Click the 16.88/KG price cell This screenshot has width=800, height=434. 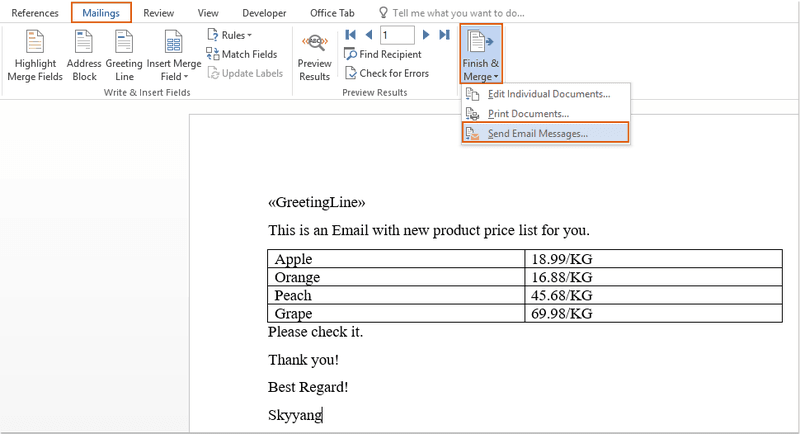(x=654, y=277)
